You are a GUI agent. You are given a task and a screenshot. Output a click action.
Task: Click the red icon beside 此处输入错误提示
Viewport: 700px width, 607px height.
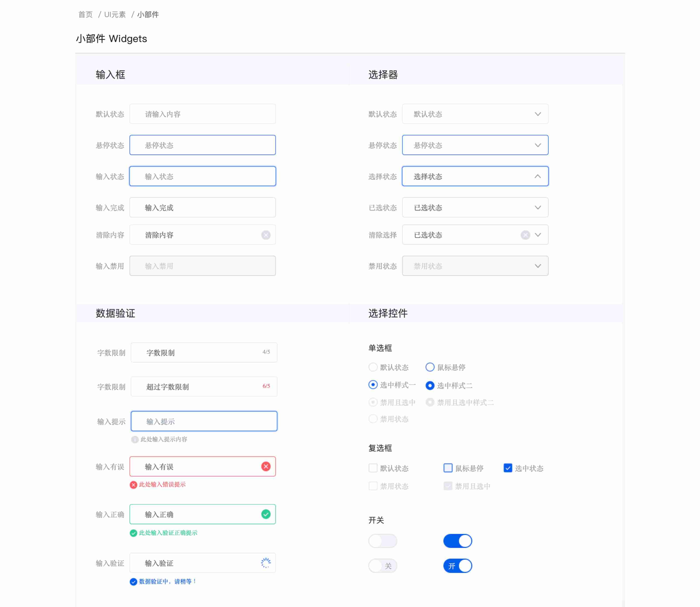click(133, 485)
